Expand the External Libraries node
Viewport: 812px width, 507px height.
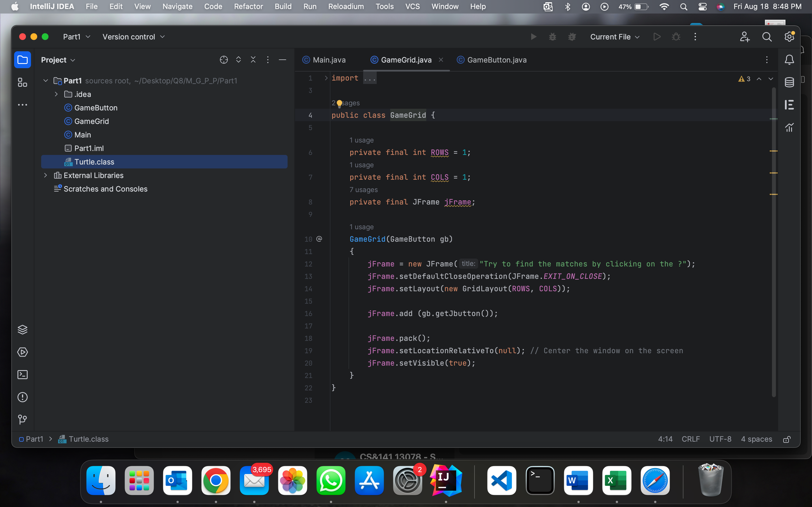pyautogui.click(x=46, y=175)
